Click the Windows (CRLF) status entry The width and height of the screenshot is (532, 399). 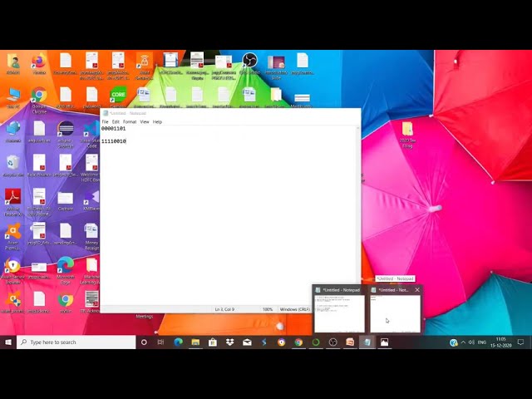[294, 309]
